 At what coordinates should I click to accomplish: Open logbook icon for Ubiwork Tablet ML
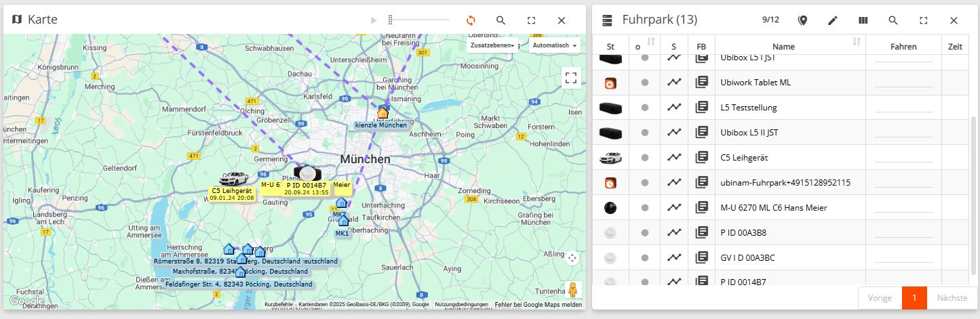701,83
